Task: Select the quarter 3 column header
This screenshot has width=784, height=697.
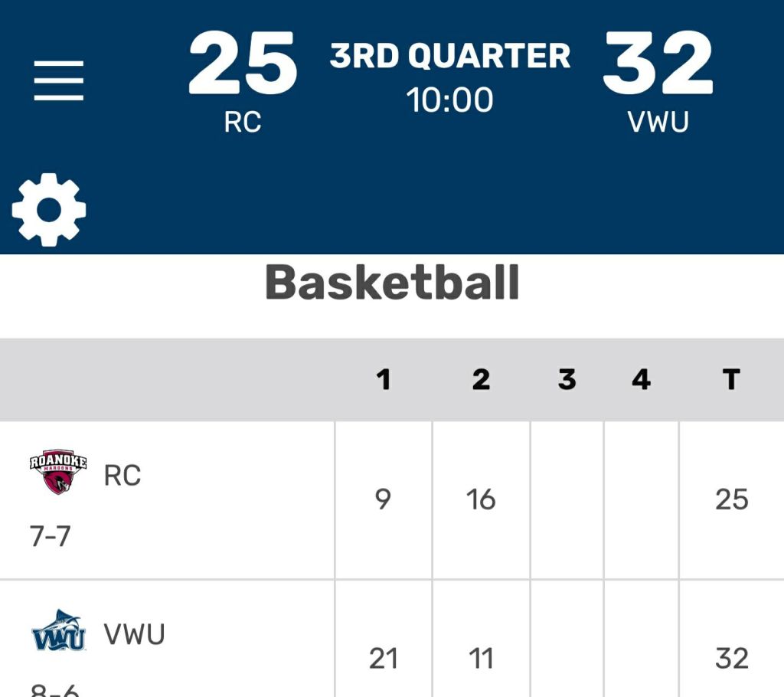Action: coord(567,379)
